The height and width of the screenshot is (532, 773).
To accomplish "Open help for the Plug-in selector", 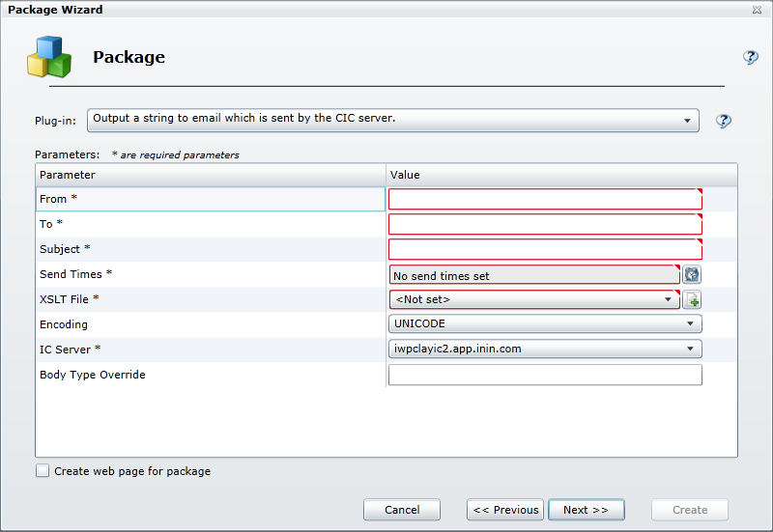I will point(723,121).
